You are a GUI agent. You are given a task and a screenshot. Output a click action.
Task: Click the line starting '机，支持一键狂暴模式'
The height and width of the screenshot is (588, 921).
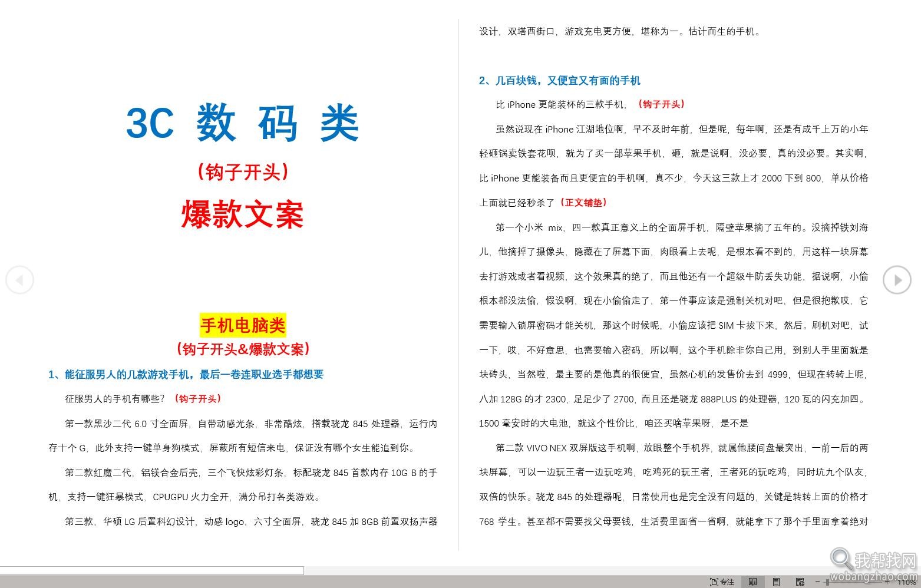tap(185, 497)
